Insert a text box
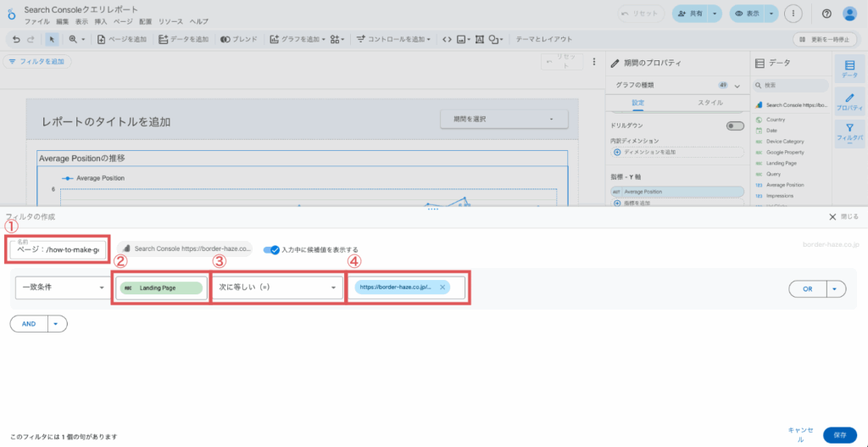The width and height of the screenshot is (868, 447). click(480, 39)
